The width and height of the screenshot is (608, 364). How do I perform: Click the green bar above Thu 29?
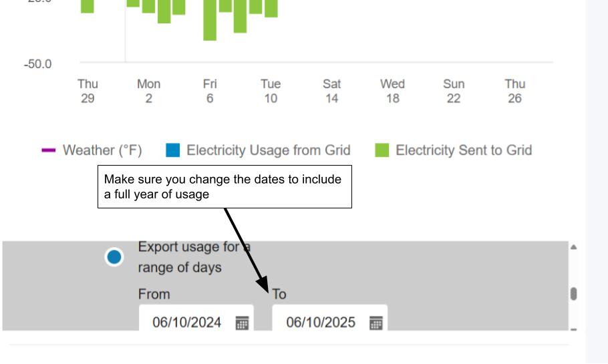(x=88, y=6)
